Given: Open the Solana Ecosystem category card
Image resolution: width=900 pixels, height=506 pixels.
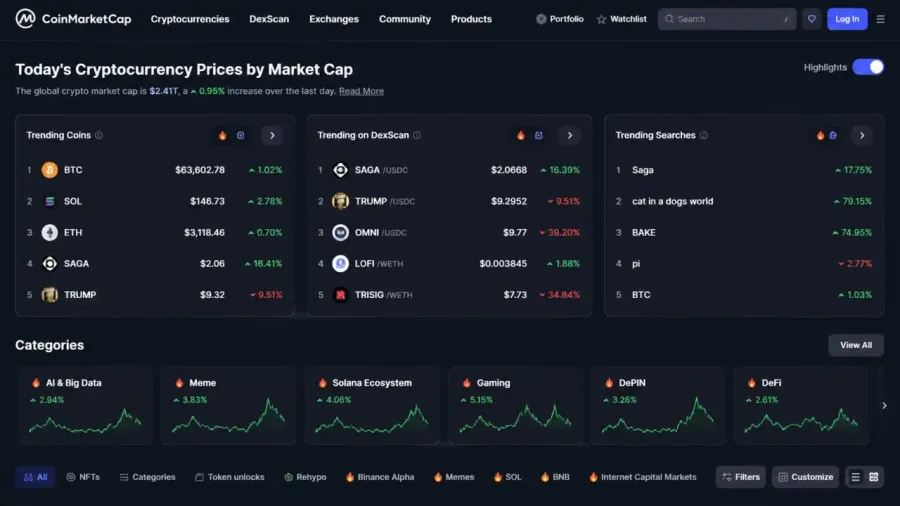Looking at the screenshot, I should (372, 406).
